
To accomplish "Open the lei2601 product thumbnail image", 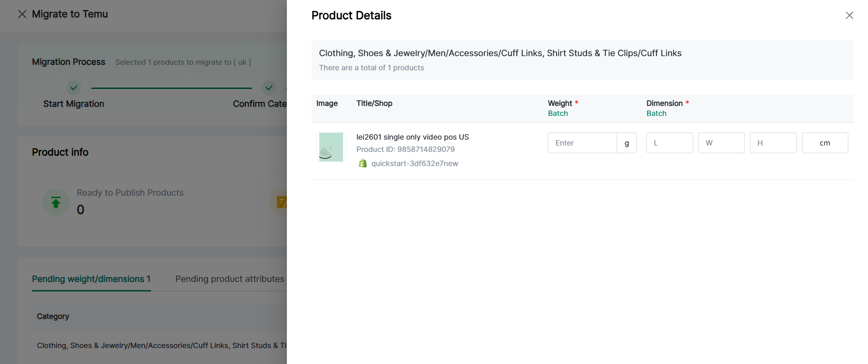I will (331, 147).
